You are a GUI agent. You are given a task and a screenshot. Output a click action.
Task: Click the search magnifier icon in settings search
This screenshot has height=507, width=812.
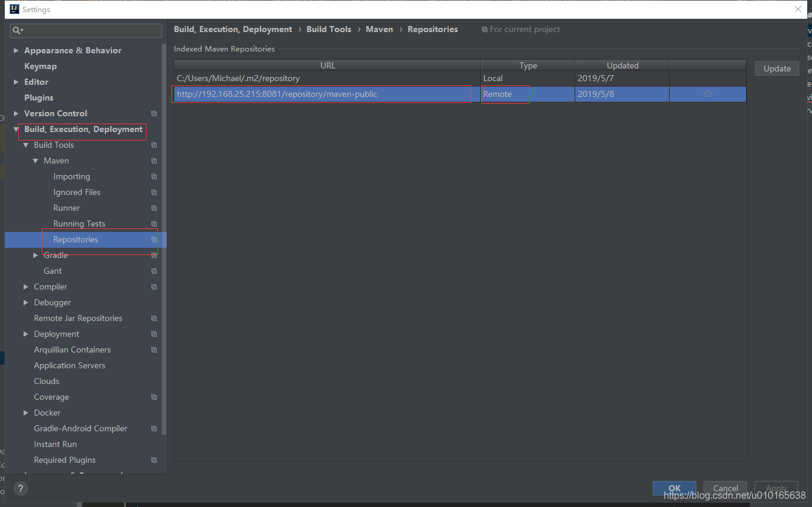point(18,30)
